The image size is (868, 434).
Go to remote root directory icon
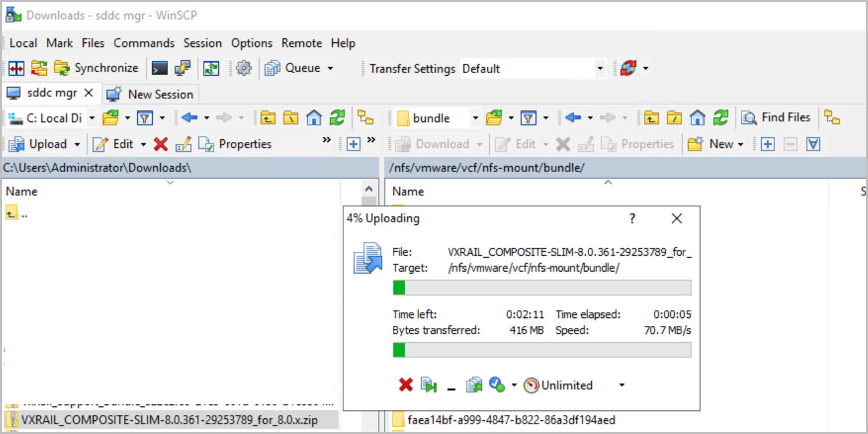click(x=674, y=118)
